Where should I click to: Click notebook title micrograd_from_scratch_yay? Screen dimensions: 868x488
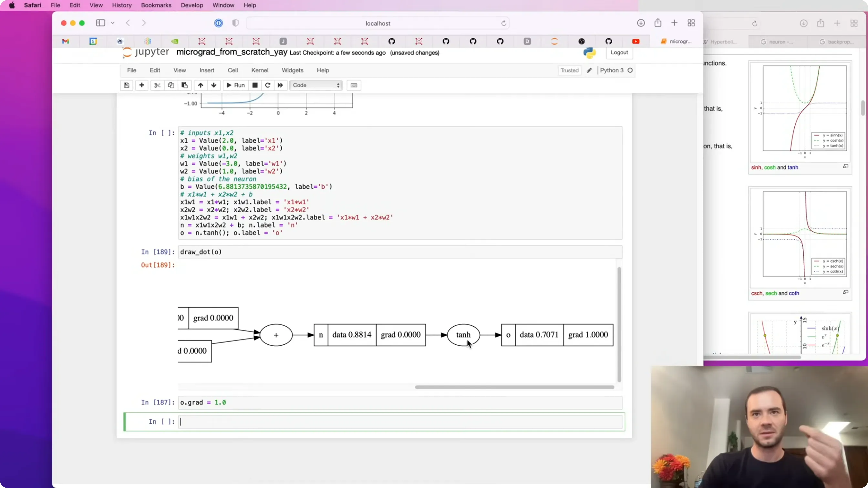[x=232, y=52]
